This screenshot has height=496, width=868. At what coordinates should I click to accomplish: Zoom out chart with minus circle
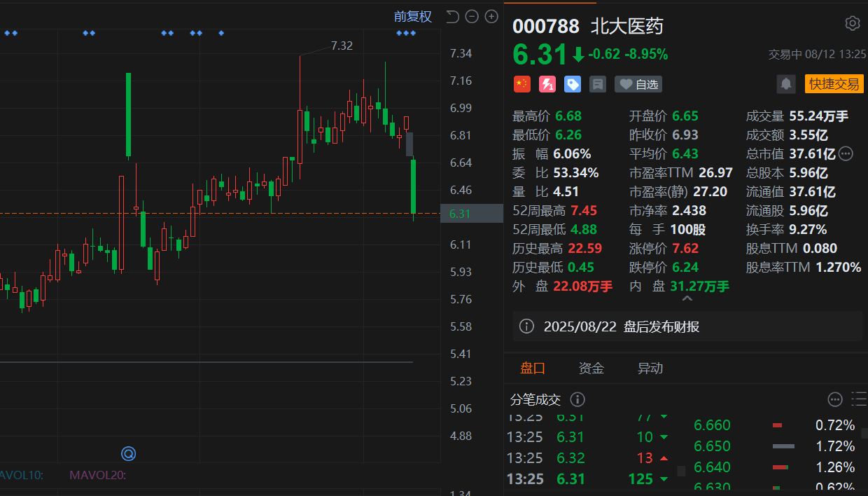pyautogui.click(x=472, y=16)
